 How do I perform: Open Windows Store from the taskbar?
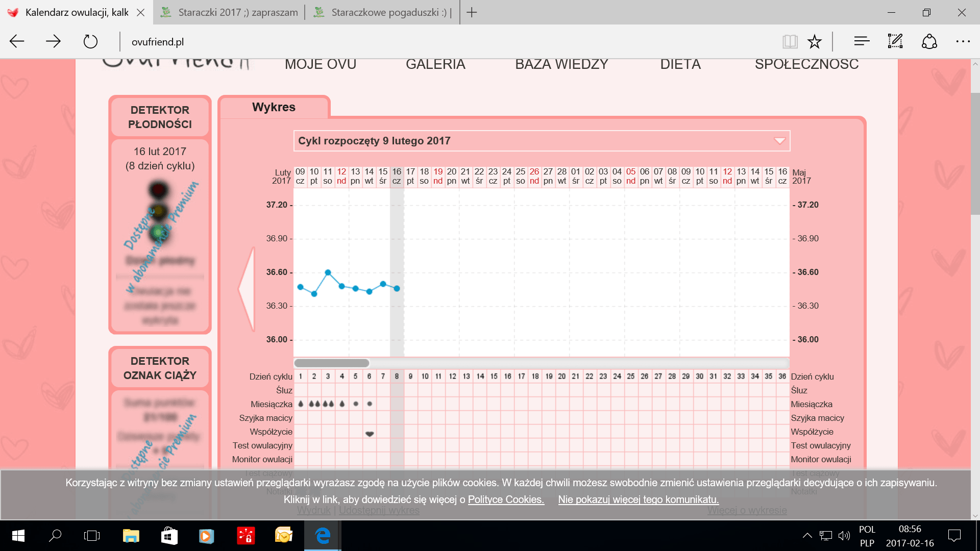coord(169,536)
